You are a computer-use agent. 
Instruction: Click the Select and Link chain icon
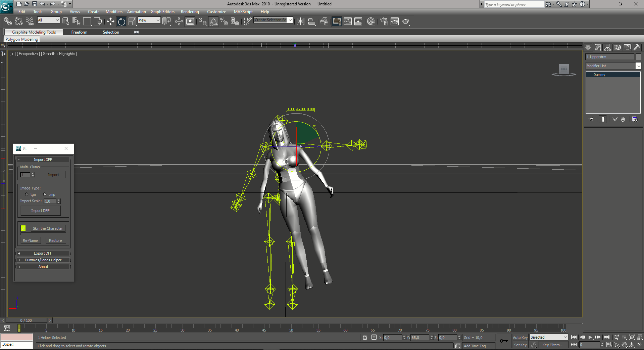tap(7, 21)
